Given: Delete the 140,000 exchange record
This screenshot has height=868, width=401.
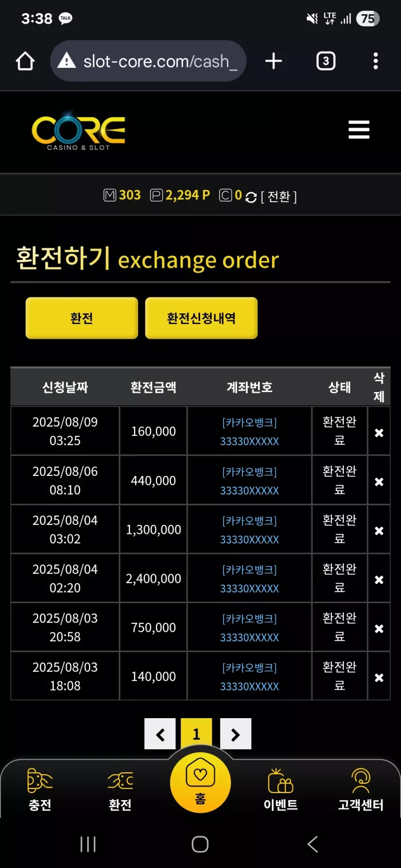Looking at the screenshot, I should tap(379, 678).
